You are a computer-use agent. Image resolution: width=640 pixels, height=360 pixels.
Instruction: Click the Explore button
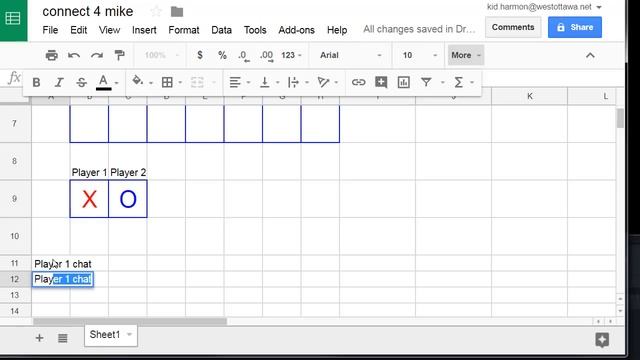pos(602,340)
